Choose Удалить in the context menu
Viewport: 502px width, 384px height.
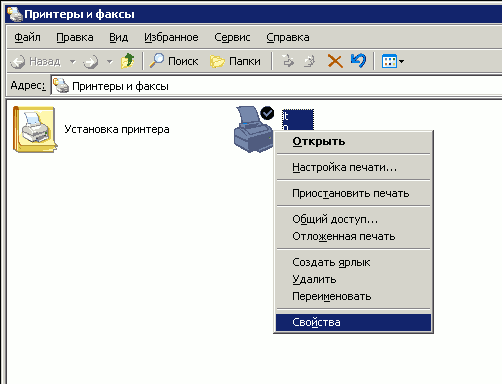pyautogui.click(x=353, y=279)
